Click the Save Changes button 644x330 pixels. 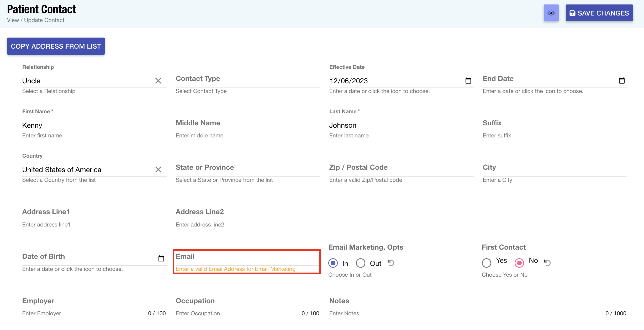(x=599, y=13)
